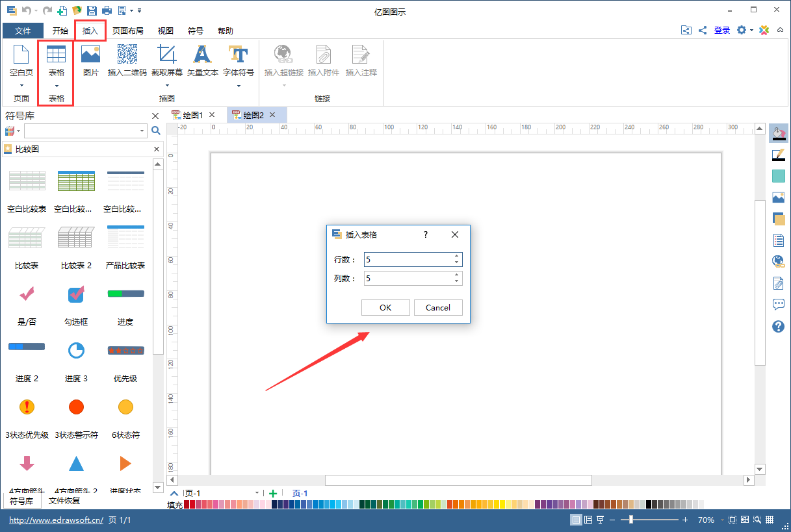This screenshot has height=532, width=791.
Task: Open the teal theme square in right sidebar
Action: [x=779, y=176]
